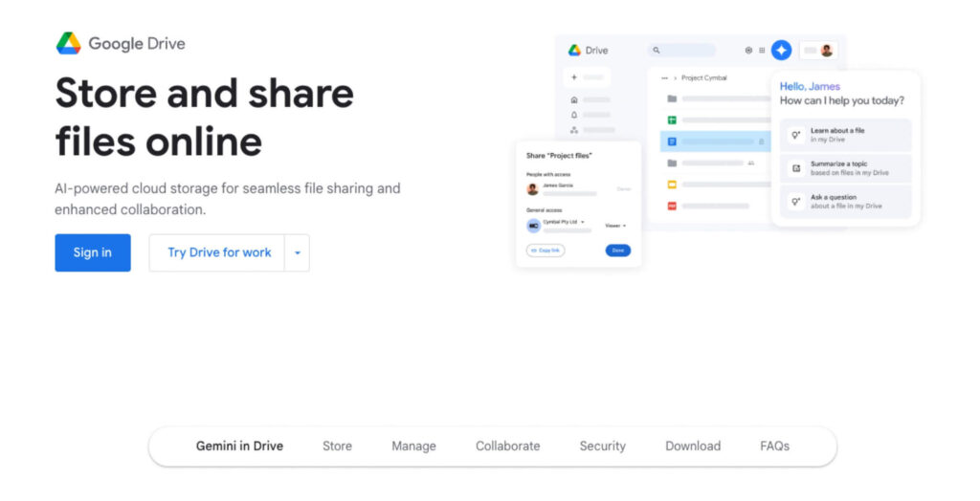Click the home icon in mockup sidebar
Screen dimensions: 980x501
pos(574,100)
